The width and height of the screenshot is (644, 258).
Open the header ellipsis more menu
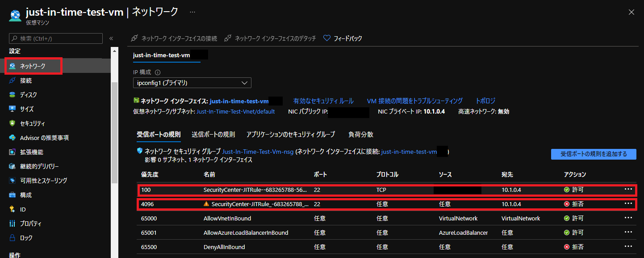click(192, 12)
